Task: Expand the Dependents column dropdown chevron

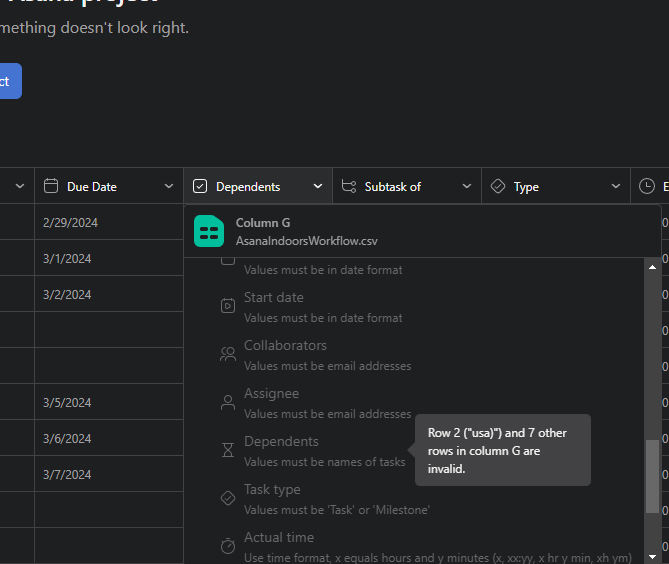Action: pyautogui.click(x=317, y=186)
